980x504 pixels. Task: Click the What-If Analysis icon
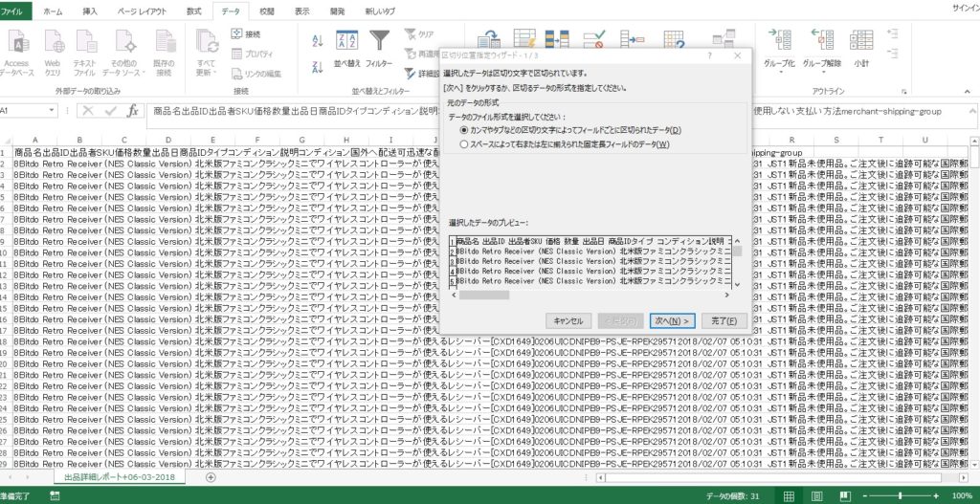tap(673, 39)
